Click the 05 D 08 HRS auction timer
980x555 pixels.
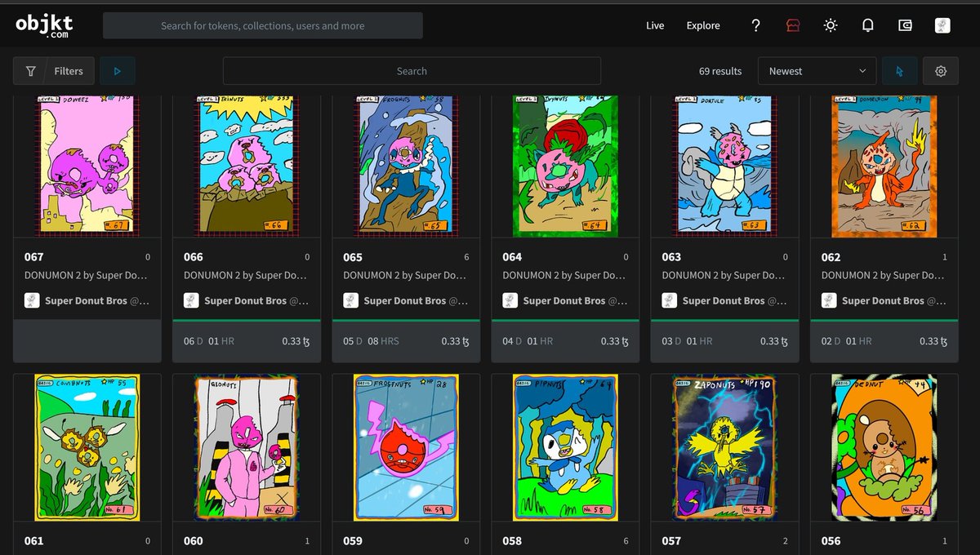click(x=372, y=341)
